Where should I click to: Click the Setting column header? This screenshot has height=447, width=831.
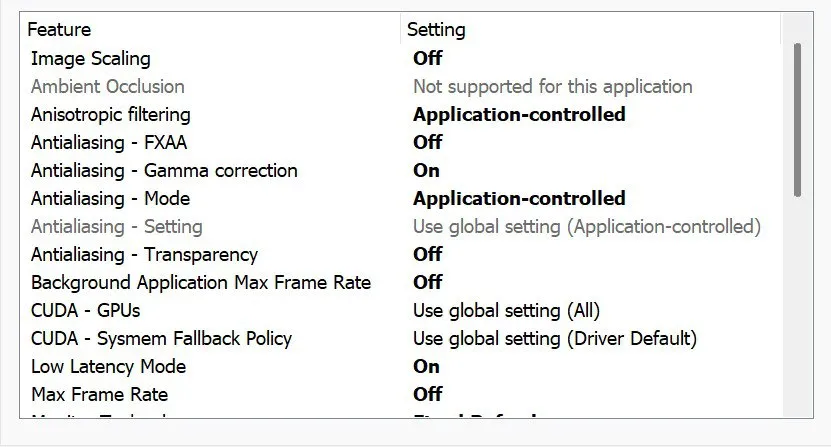click(436, 30)
